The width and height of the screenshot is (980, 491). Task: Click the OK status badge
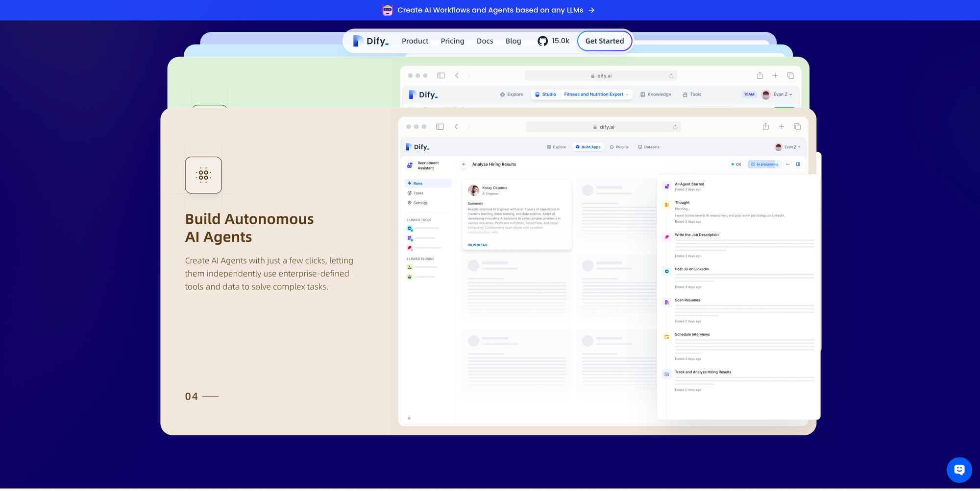coord(736,165)
